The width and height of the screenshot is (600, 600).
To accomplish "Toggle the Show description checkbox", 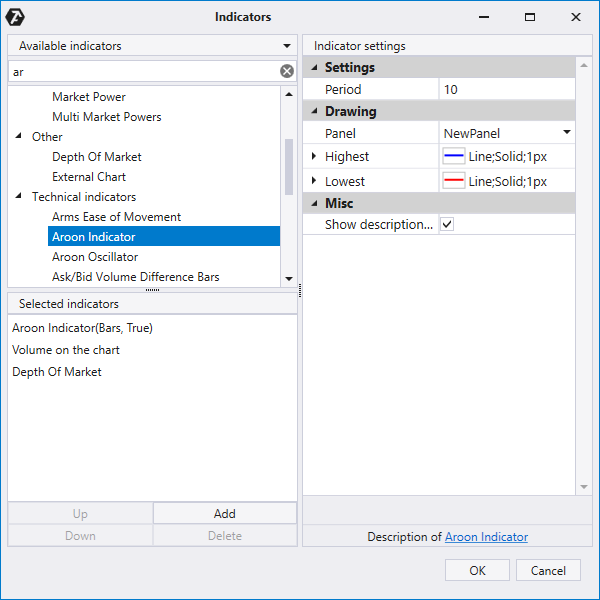I will click(447, 224).
